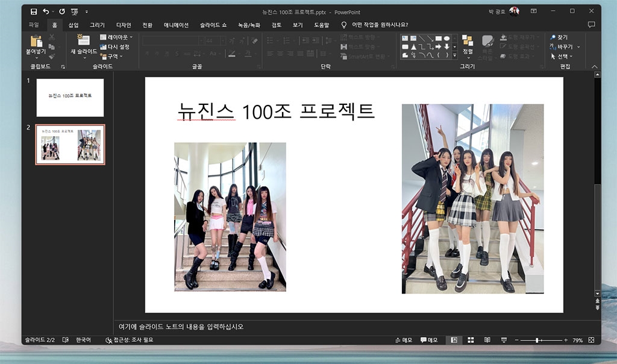The height and width of the screenshot is (364, 617).
Task: Switch to the 삽입 insert tab
Action: click(x=74, y=25)
